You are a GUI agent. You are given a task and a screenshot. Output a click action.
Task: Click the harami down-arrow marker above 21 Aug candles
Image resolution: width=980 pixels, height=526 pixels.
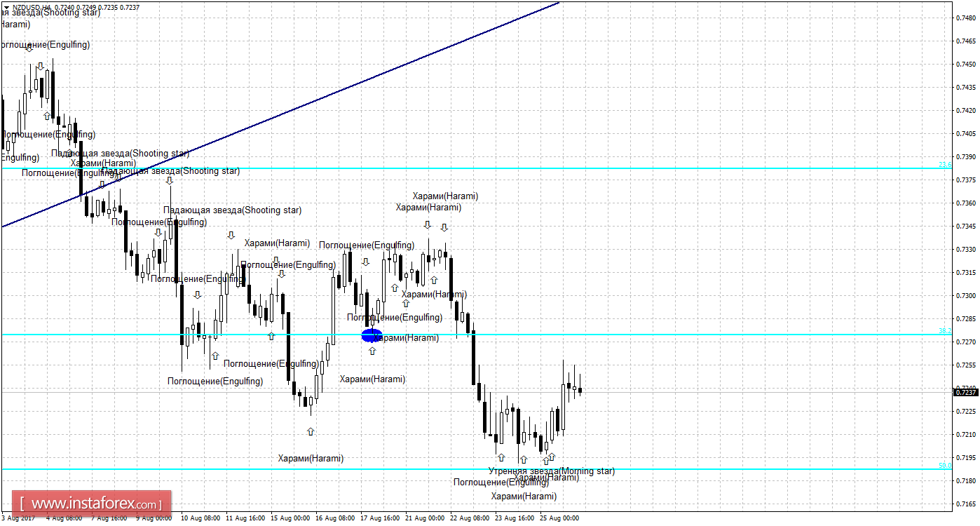(428, 226)
